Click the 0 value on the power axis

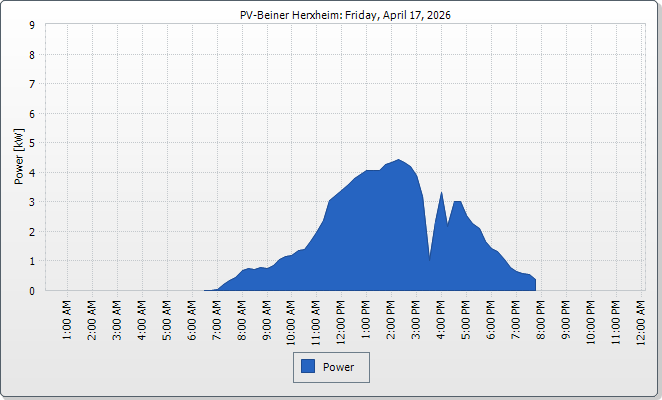point(32,291)
